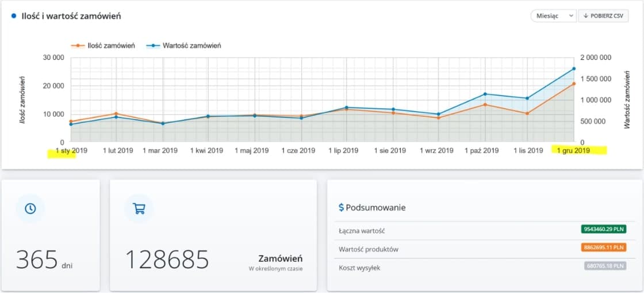Click the '30 000' left axis value
This screenshot has height=293, width=644.
click(x=53, y=58)
